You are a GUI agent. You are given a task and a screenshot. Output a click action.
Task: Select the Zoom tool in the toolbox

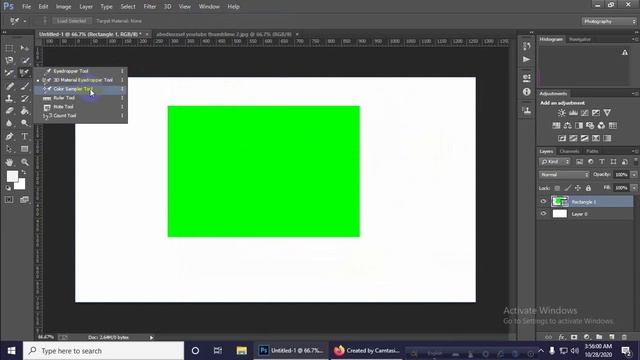[x=25, y=162]
